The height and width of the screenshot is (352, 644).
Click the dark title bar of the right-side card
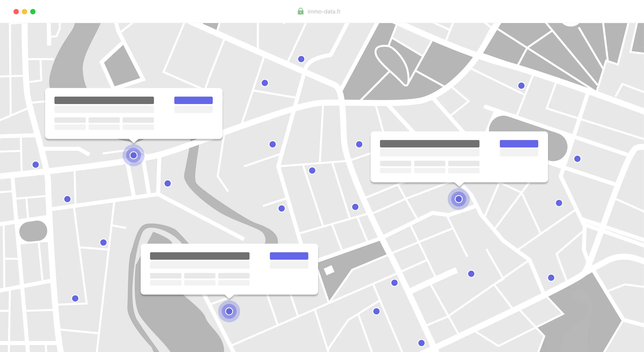[430, 144]
